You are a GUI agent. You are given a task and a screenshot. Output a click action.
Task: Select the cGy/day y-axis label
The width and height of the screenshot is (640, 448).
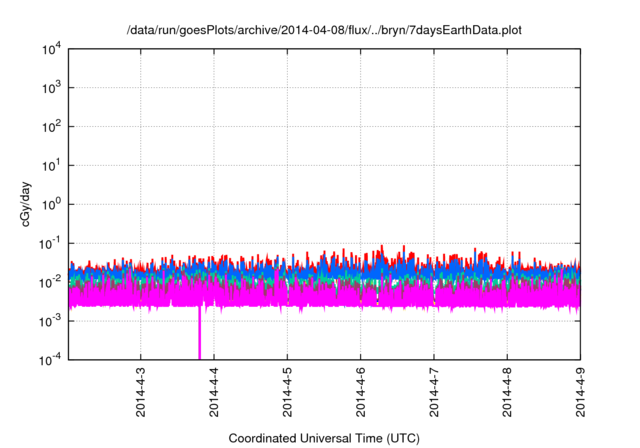[x=25, y=204]
